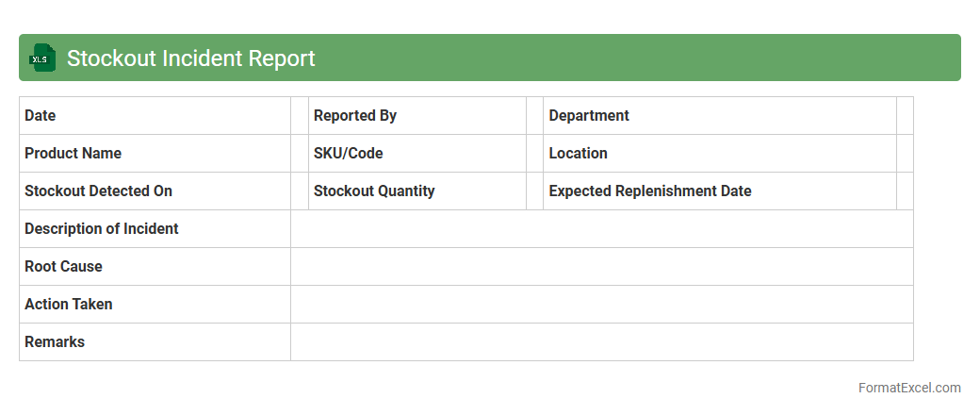Select the Date label cell
Image resolution: width=980 pixels, height=415 pixels.
pyautogui.click(x=155, y=116)
